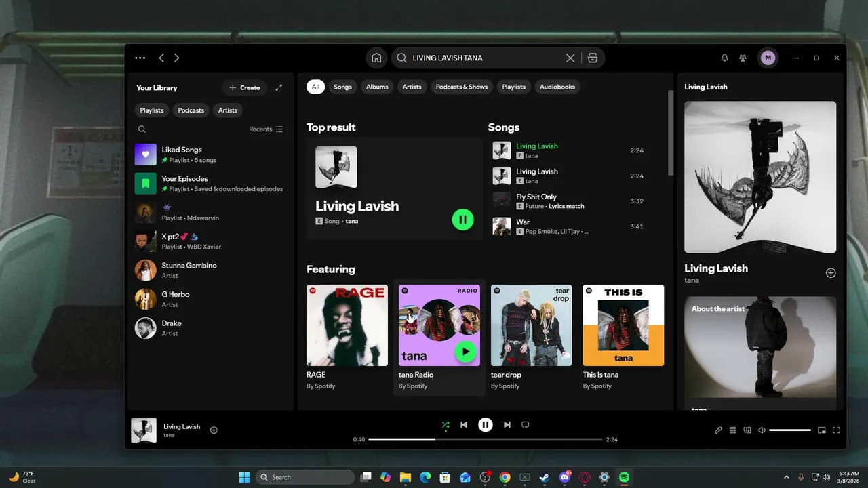Switch Spotify to full screen view

[836, 430]
